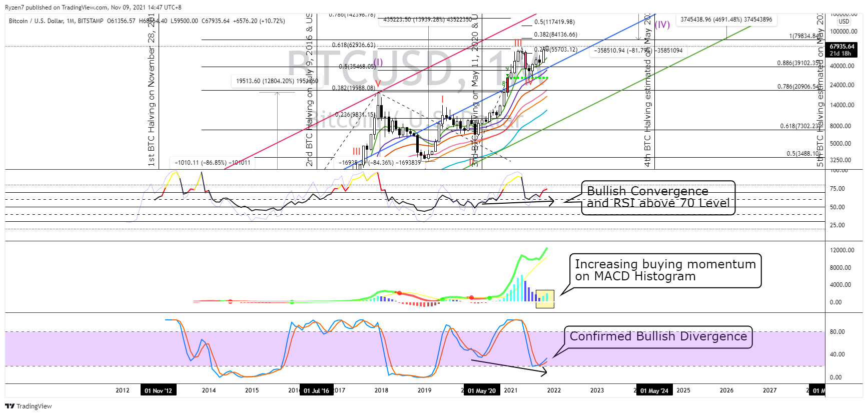Image resolution: width=868 pixels, height=415 pixels.
Task: Select the current price label 67935.64
Action: 842,47
